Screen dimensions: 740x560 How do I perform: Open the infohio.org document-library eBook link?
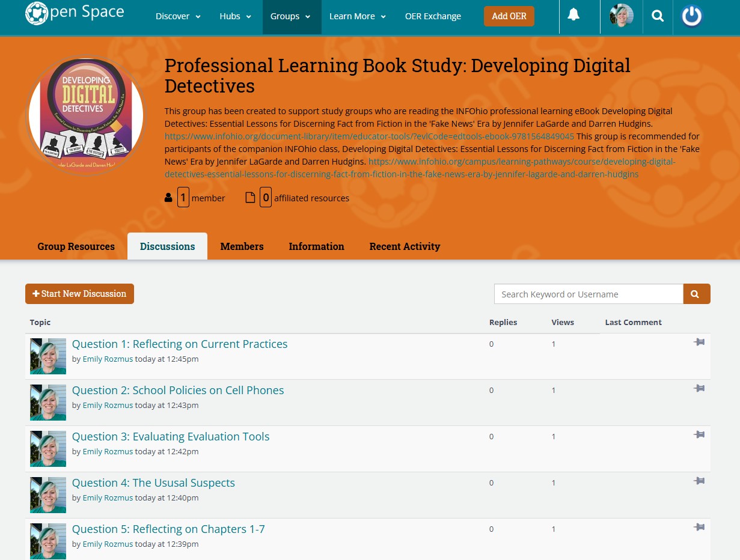[x=369, y=136]
